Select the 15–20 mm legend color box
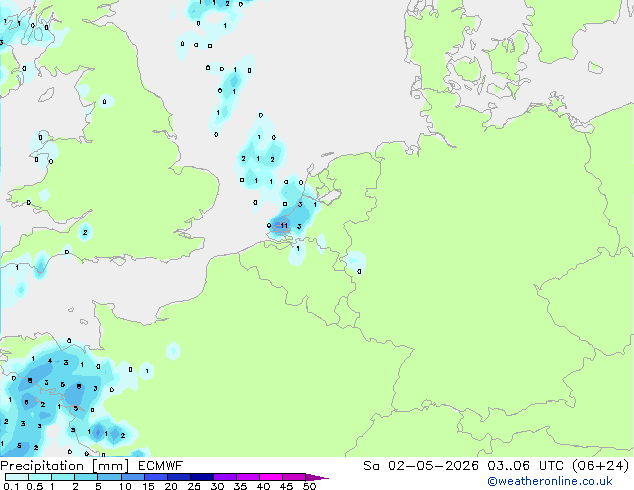Viewport: 634px width, 490px height. click(156, 477)
